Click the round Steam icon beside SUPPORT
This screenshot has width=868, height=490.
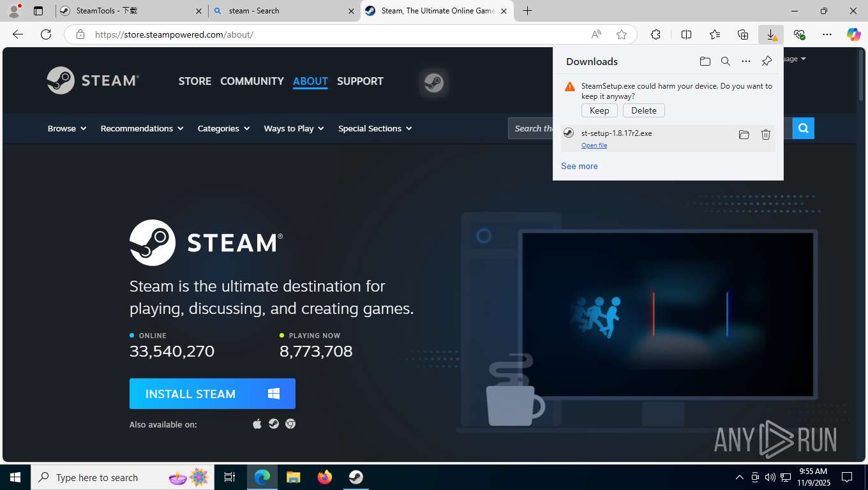(x=434, y=83)
